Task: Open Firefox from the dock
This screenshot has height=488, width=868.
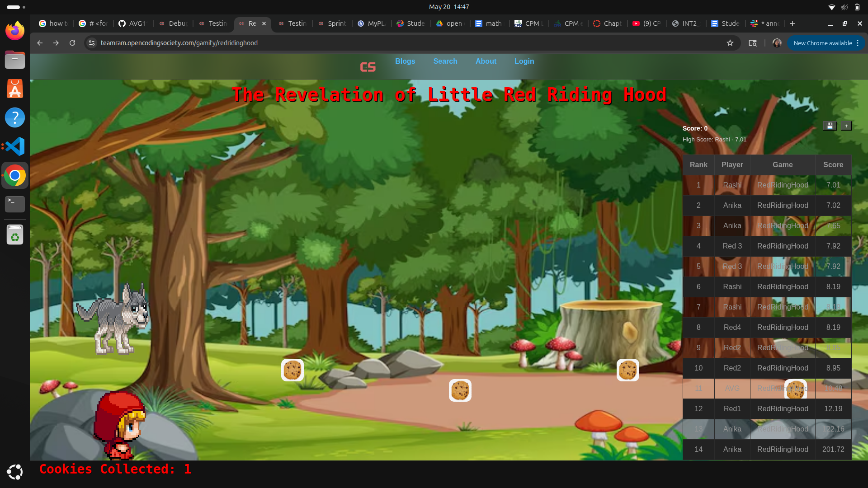Action: tap(15, 31)
